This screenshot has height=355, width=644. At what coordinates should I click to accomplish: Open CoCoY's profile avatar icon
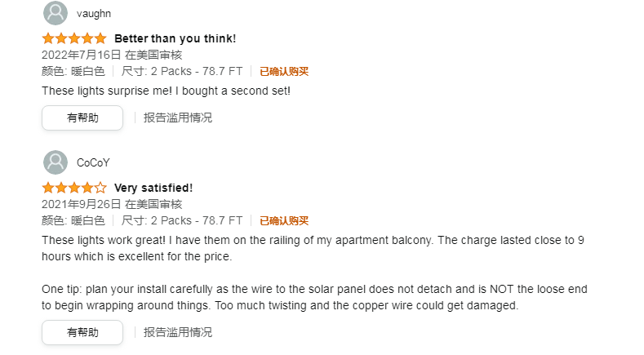(x=56, y=162)
